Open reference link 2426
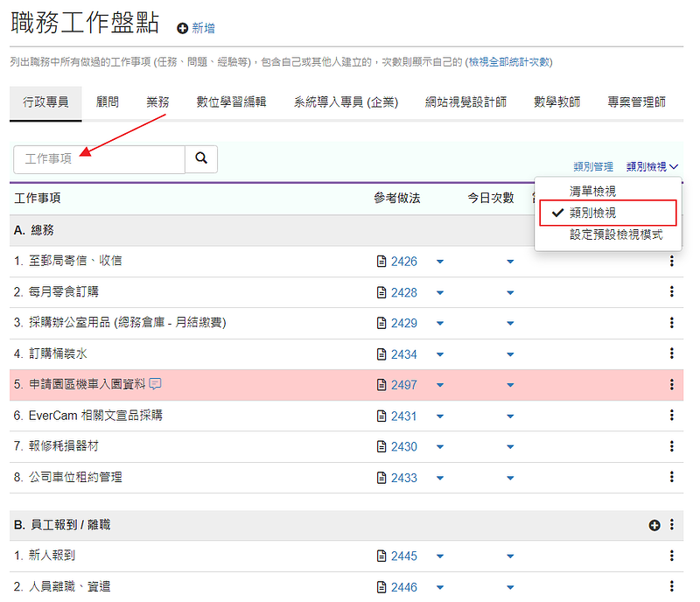The width and height of the screenshot is (700, 602). (x=404, y=262)
